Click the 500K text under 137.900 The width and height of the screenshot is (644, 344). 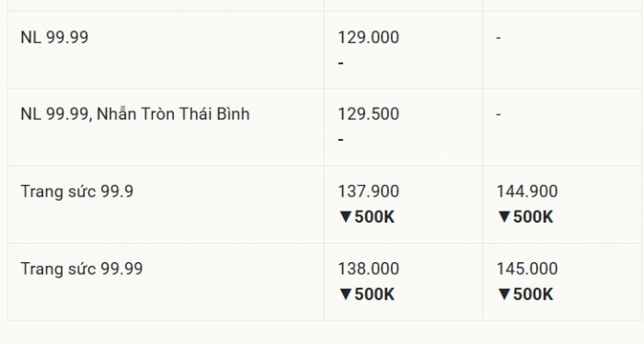(x=374, y=217)
